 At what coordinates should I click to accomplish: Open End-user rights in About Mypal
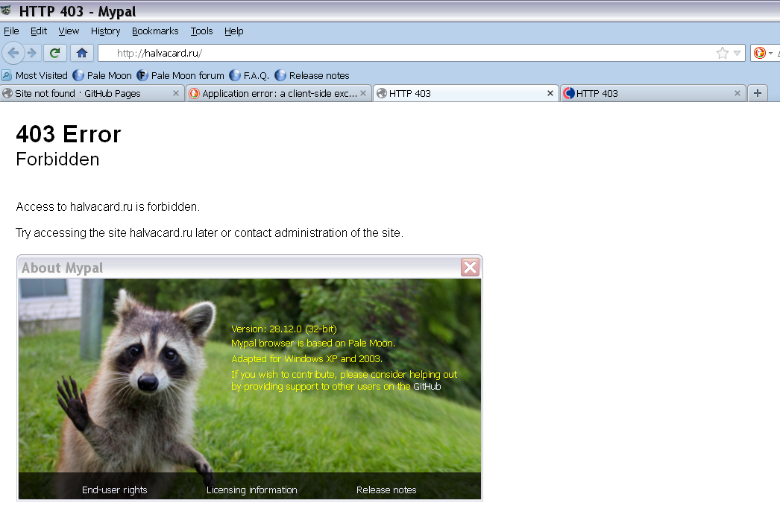pyautogui.click(x=114, y=490)
